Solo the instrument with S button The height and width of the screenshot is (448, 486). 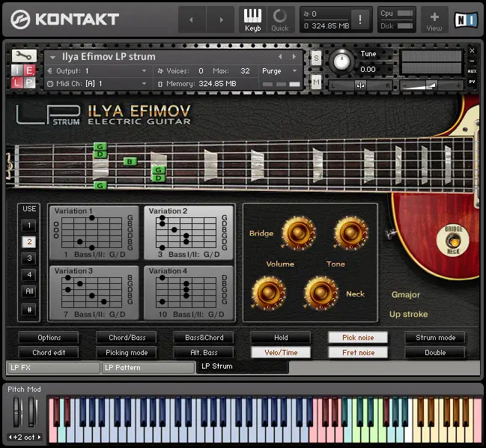click(x=316, y=58)
